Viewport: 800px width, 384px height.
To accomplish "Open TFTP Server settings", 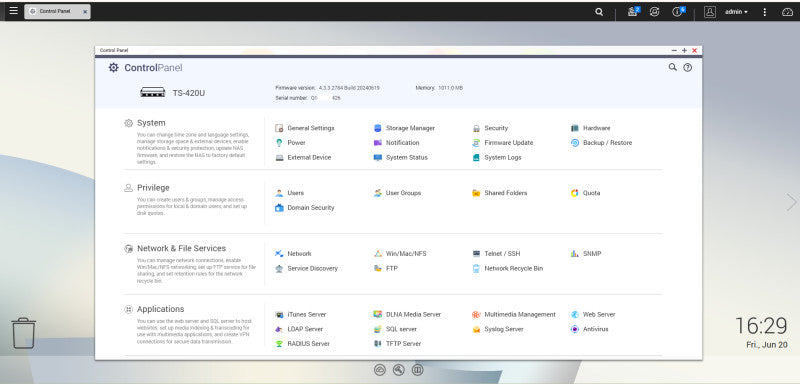I will point(397,344).
